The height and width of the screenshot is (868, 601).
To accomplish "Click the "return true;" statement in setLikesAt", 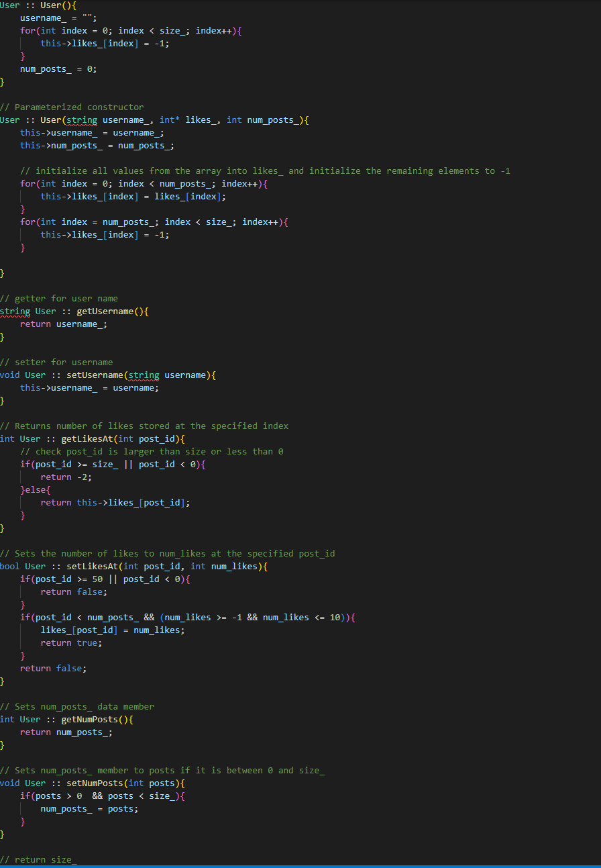I will click(70, 642).
